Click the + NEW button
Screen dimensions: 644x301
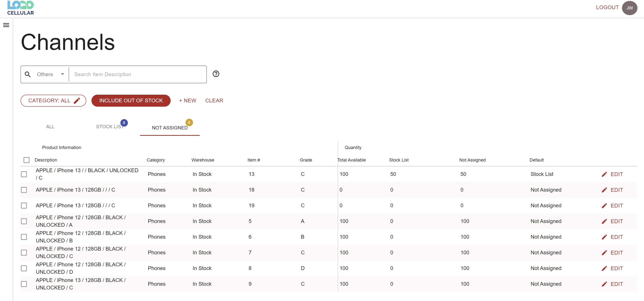coord(187,100)
